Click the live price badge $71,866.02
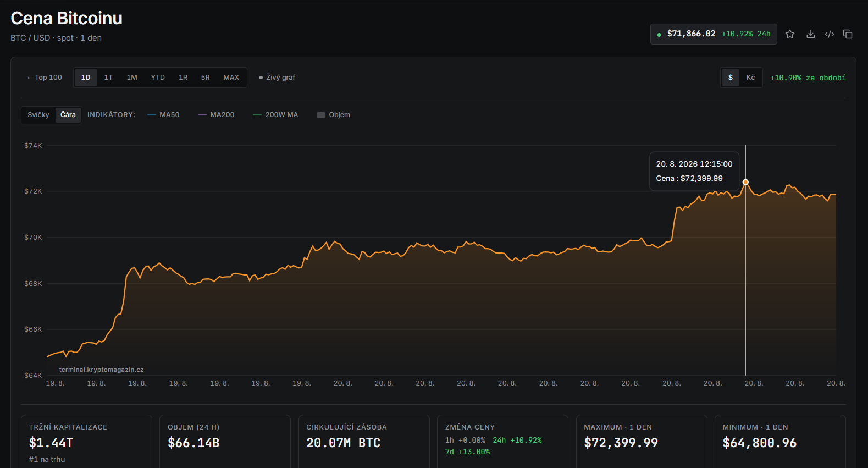Viewport: 868px width, 468px height. pyautogui.click(x=714, y=34)
